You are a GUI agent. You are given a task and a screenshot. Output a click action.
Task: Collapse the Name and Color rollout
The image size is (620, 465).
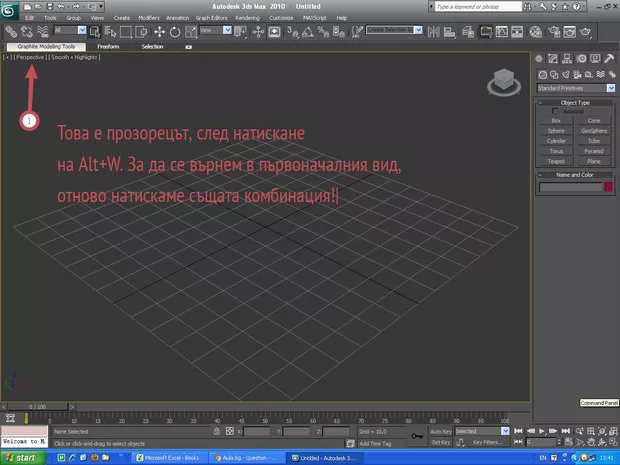pos(576,174)
